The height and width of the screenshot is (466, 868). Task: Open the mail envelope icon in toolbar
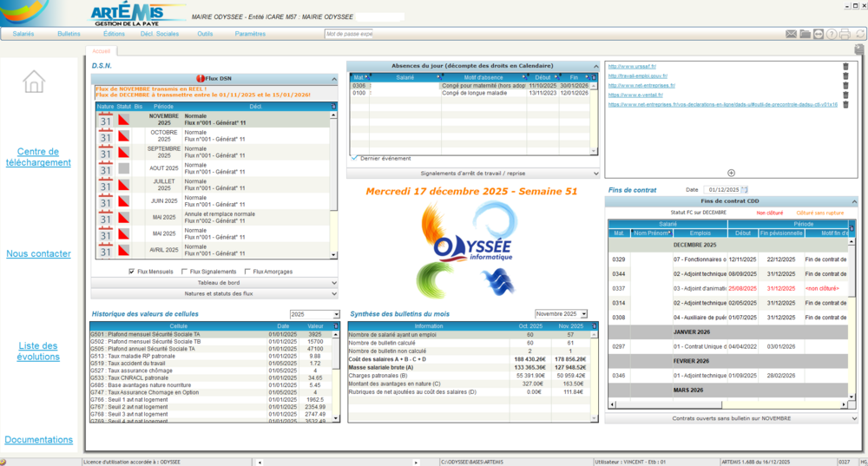pyautogui.click(x=792, y=34)
